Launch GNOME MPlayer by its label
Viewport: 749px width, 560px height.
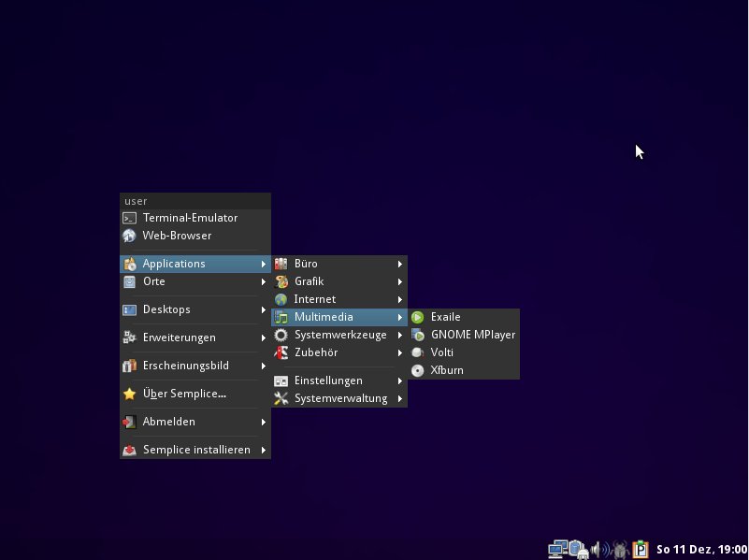473,335
